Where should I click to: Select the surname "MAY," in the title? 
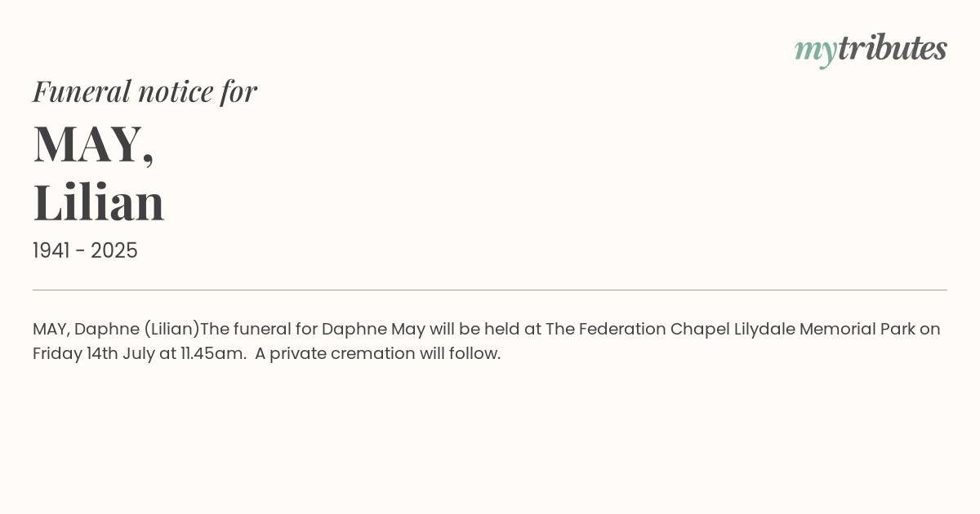93,144
